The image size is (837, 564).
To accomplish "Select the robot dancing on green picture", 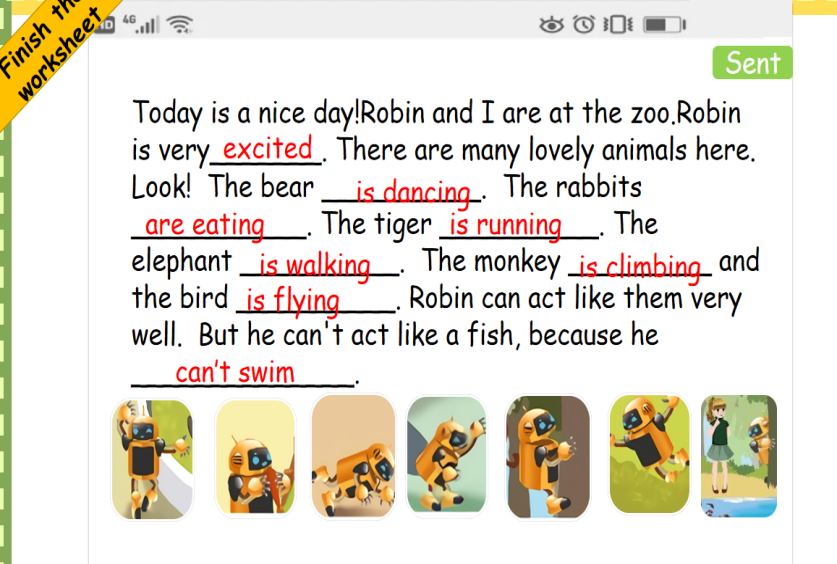I will [x=447, y=455].
